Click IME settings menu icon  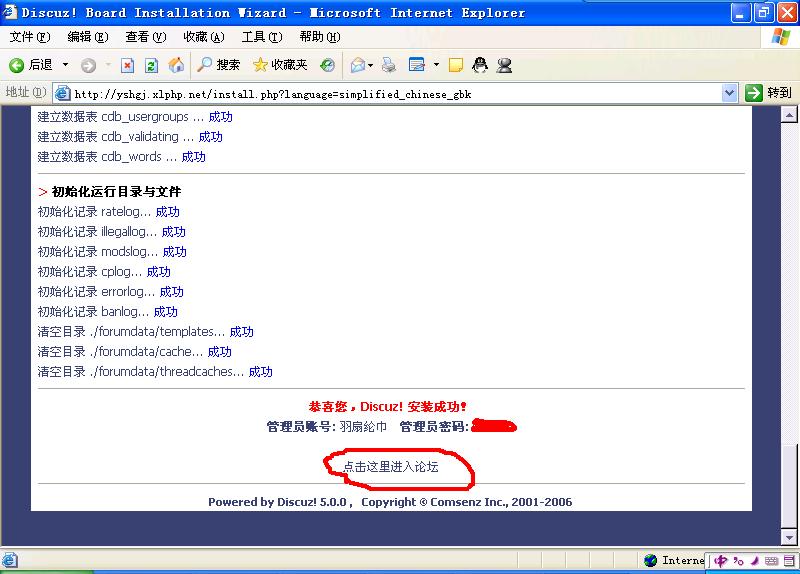[x=789, y=561]
